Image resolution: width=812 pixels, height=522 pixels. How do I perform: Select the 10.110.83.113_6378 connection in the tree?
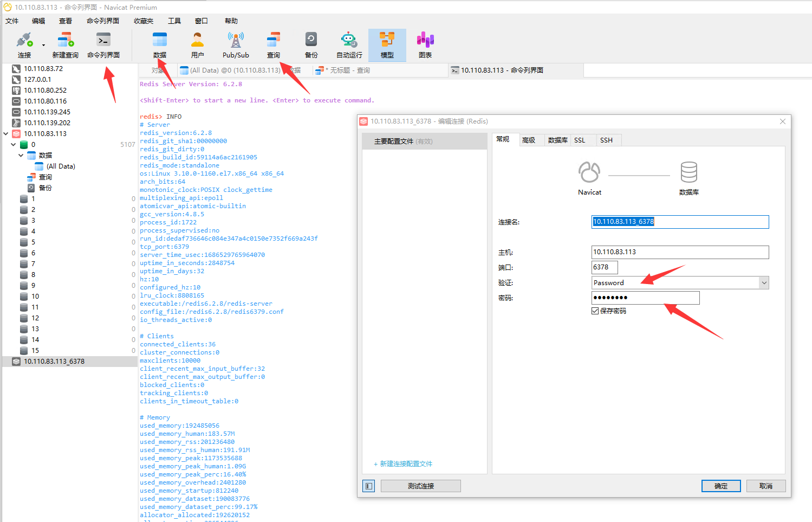[54, 361]
